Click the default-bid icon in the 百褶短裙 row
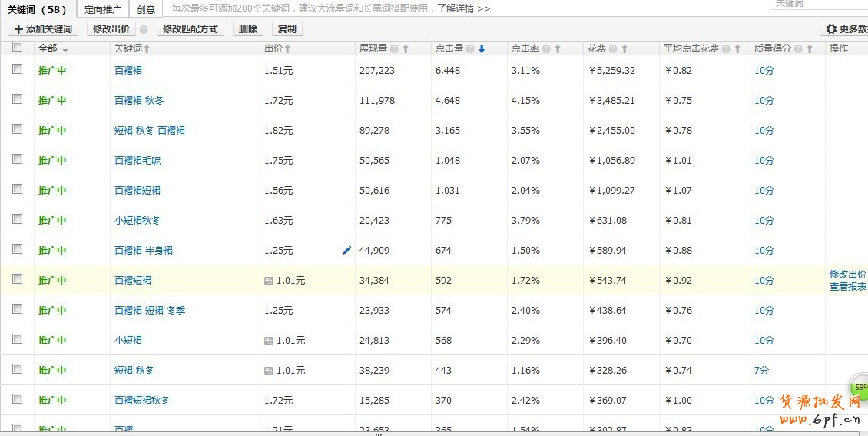The width and height of the screenshot is (868, 436). coord(269,281)
